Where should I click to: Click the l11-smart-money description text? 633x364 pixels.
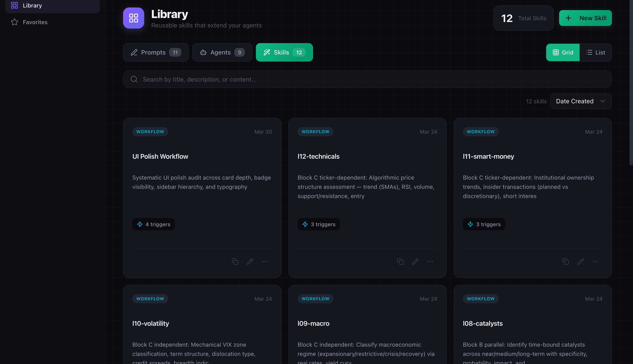(x=528, y=187)
